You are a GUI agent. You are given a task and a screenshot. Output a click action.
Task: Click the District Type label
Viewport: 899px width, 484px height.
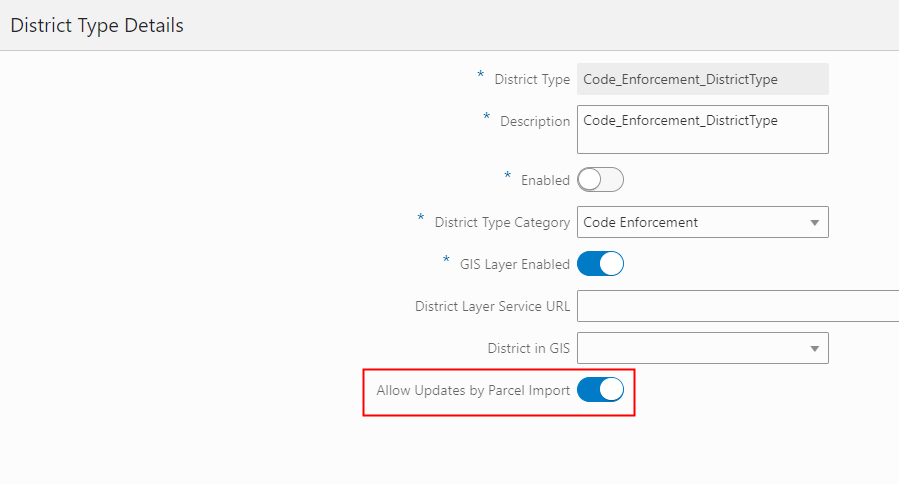coord(532,80)
